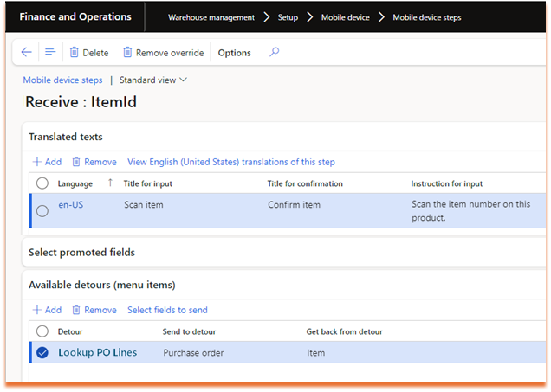Click Add plus in Available detours
This screenshot has width=551, height=392.
[37, 310]
